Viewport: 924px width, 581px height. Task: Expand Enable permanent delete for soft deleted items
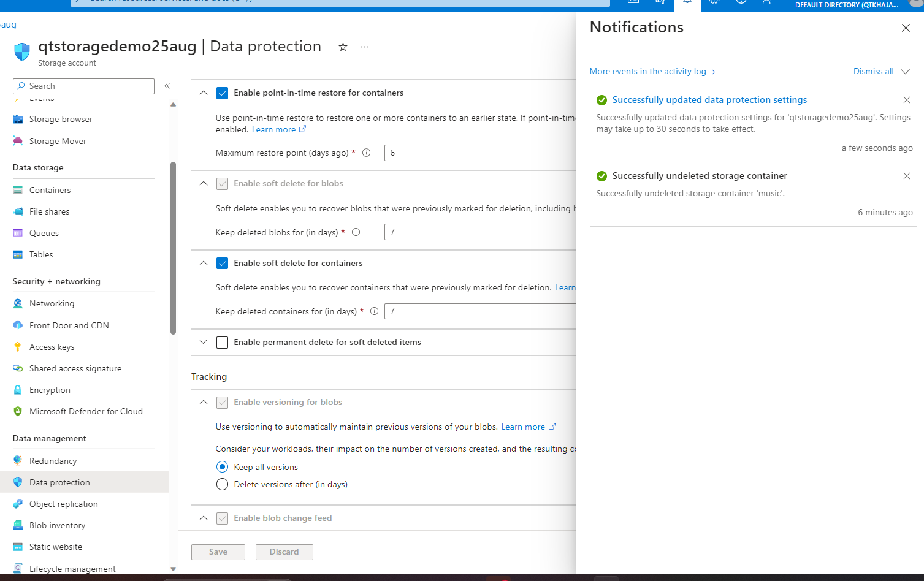point(203,342)
